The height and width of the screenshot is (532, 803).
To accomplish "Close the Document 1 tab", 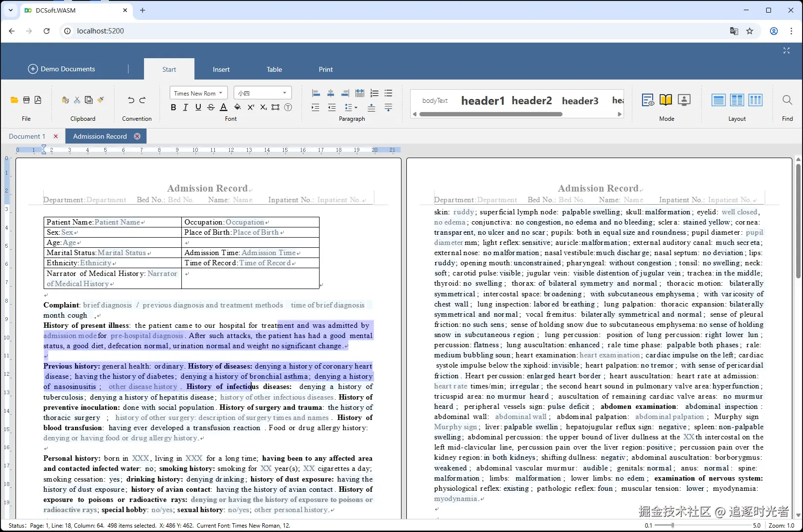I will (x=56, y=136).
